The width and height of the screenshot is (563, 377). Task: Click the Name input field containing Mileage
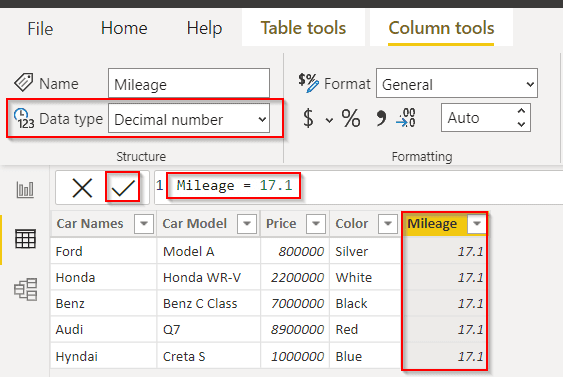click(189, 83)
